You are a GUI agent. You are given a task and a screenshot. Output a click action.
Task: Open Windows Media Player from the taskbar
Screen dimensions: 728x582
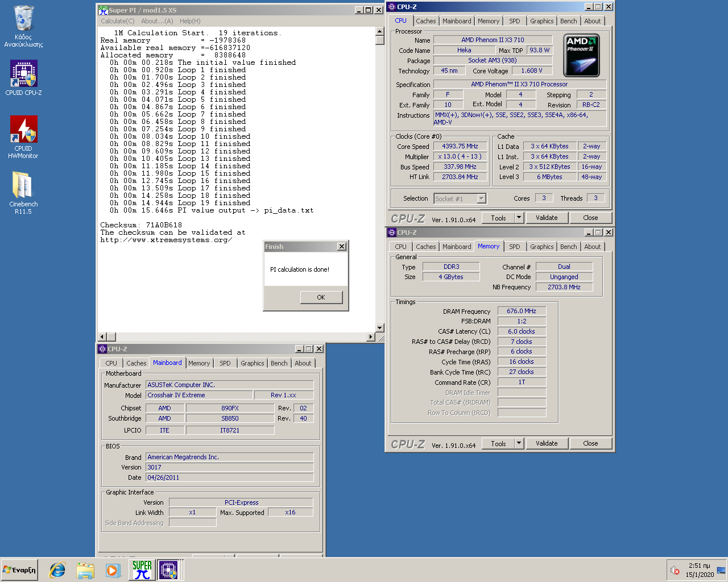coord(113,570)
